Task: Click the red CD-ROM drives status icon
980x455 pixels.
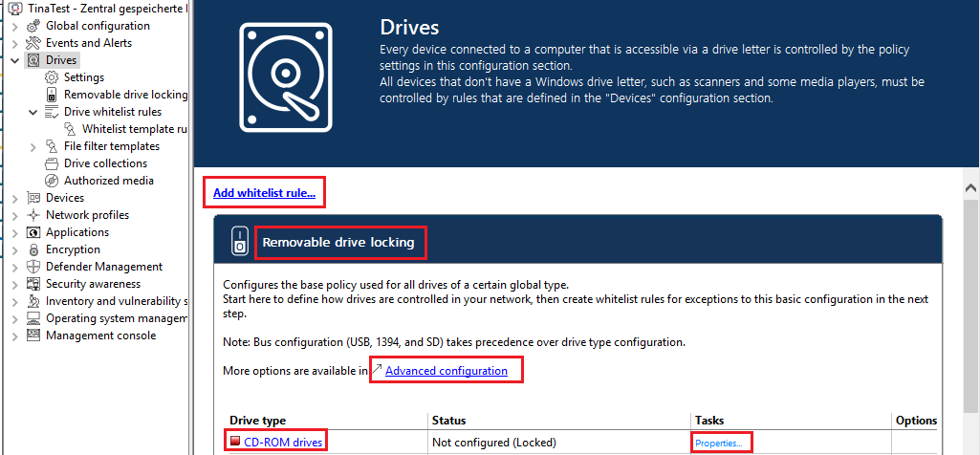Action: pos(234,442)
